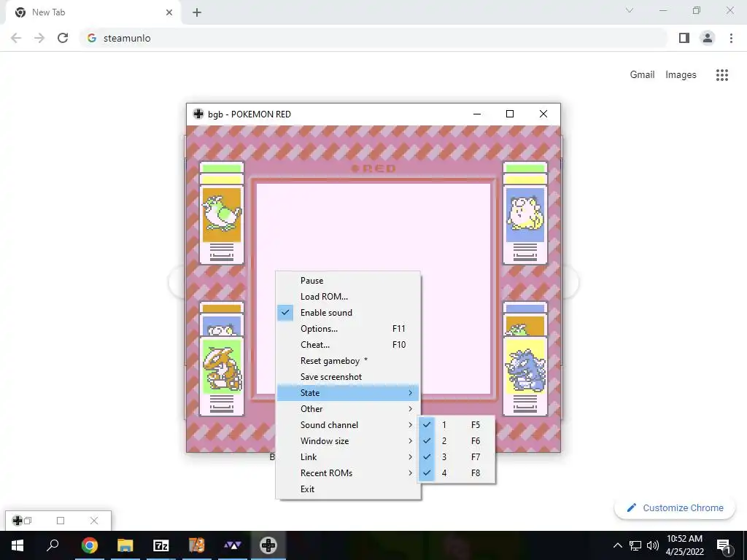Image resolution: width=747 pixels, height=560 pixels.
Task: Open File Explorer from taskbar
Action: 125,545
